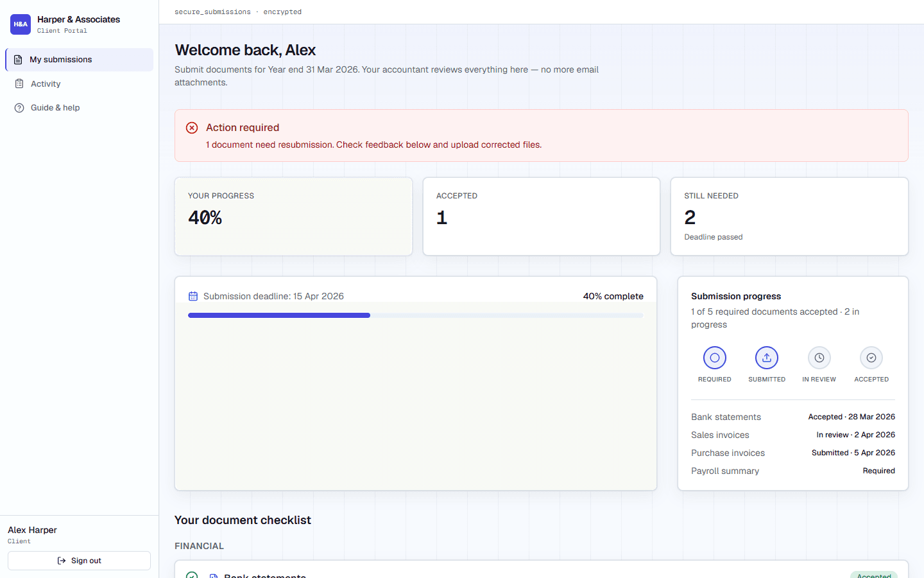This screenshot has height=578, width=924.
Task: Open My submissions in sidebar
Action: [79, 60]
